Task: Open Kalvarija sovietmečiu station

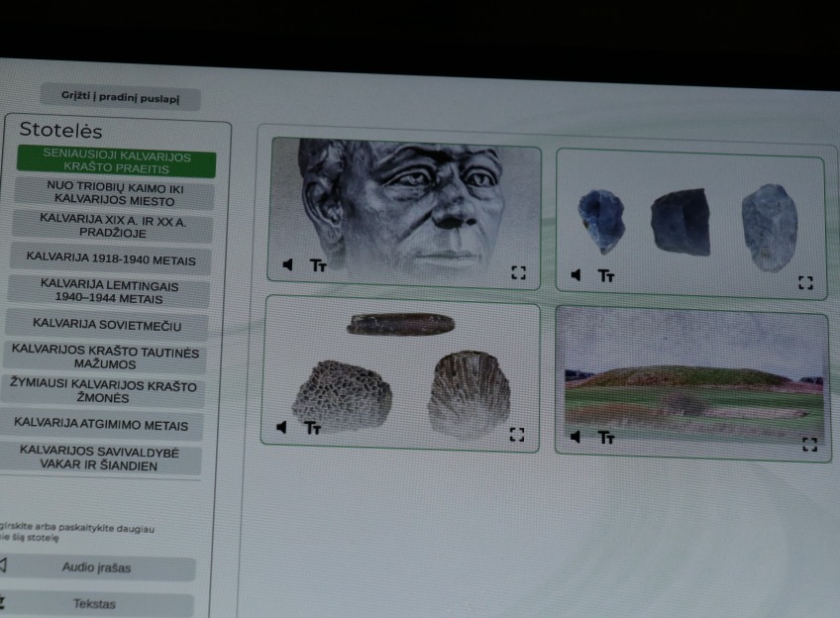Action: point(107,325)
